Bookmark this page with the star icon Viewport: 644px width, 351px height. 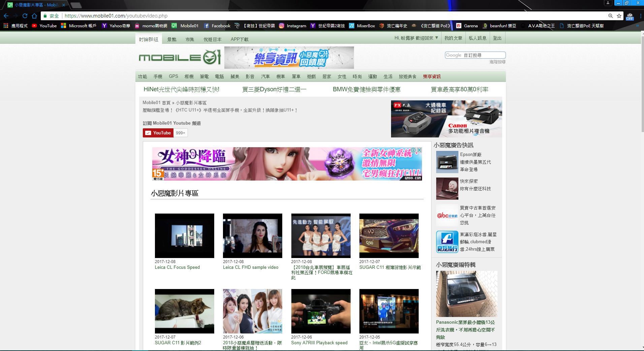tap(619, 16)
